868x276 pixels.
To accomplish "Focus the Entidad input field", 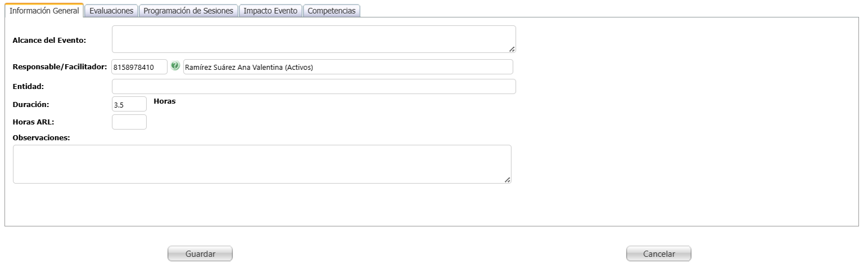I will (313, 87).
